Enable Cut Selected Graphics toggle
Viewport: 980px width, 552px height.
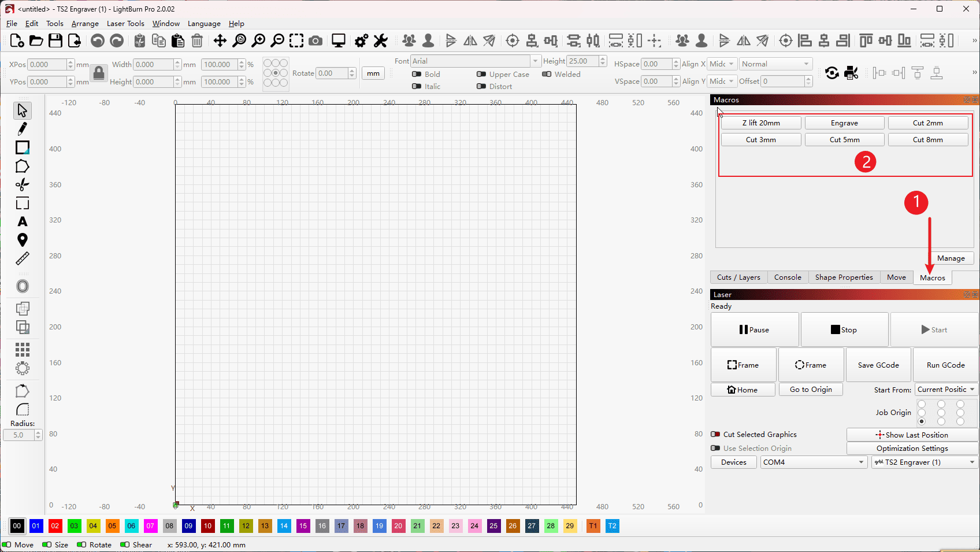(715, 434)
